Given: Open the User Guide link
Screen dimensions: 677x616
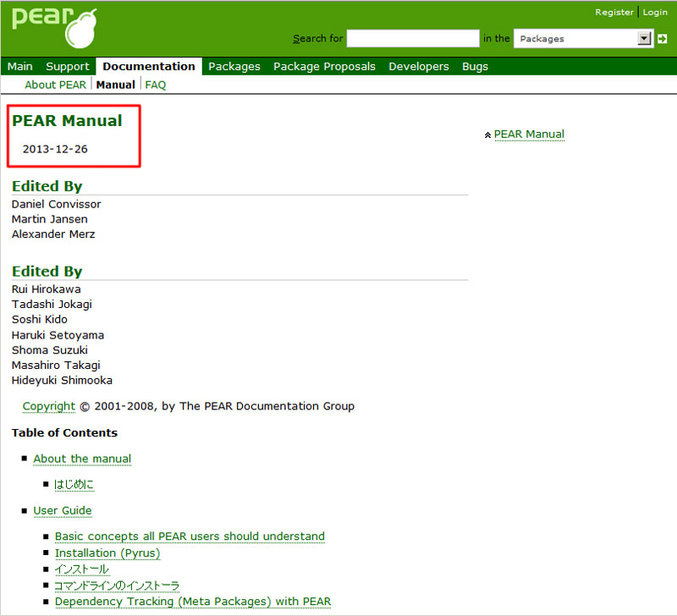Looking at the screenshot, I should point(63,511).
